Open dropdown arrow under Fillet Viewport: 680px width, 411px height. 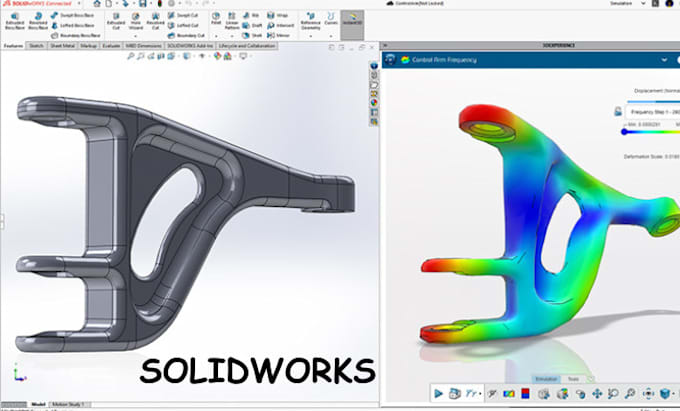pos(216,36)
